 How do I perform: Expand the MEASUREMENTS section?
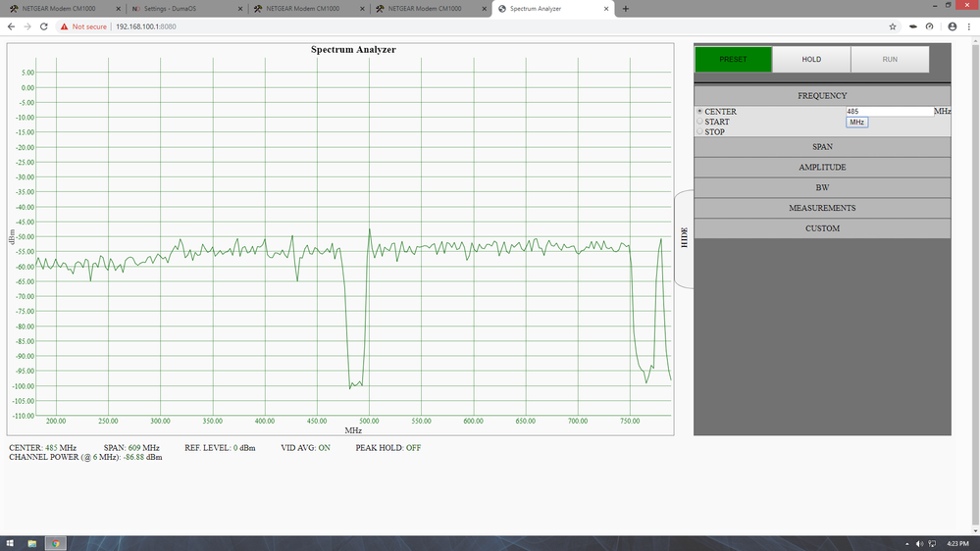(822, 208)
